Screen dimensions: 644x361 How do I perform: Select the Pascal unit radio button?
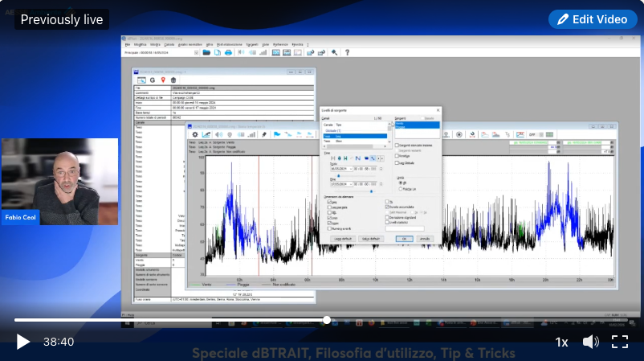[x=401, y=189]
